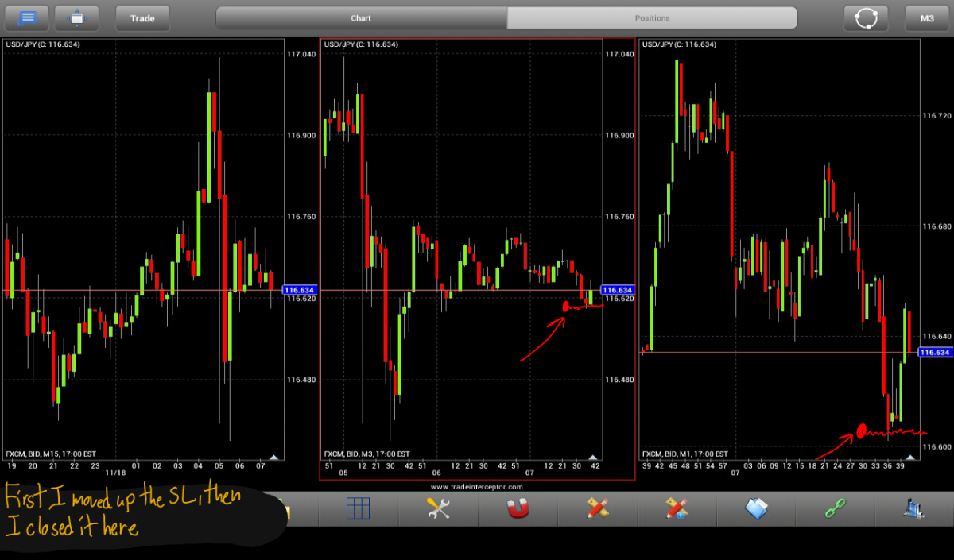
Task: Select the crossed pencils drawing tool
Action: (597, 508)
